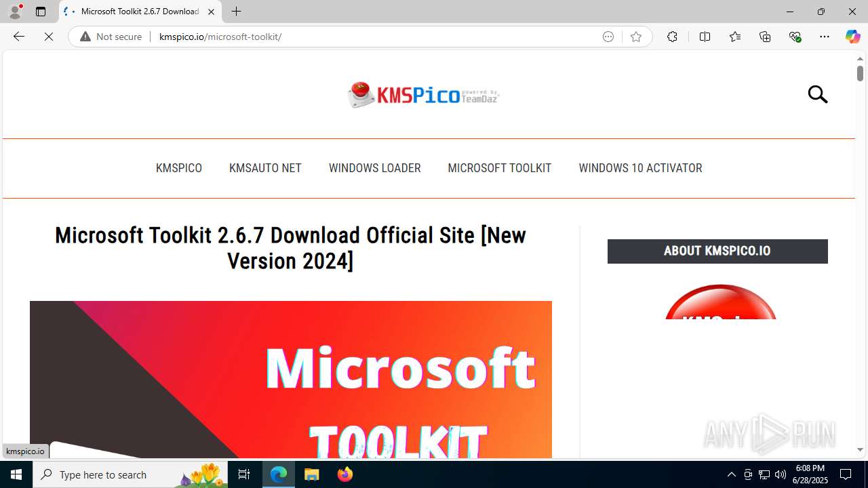Open Task View
Screen dimensions: 868x488
pos(244,474)
